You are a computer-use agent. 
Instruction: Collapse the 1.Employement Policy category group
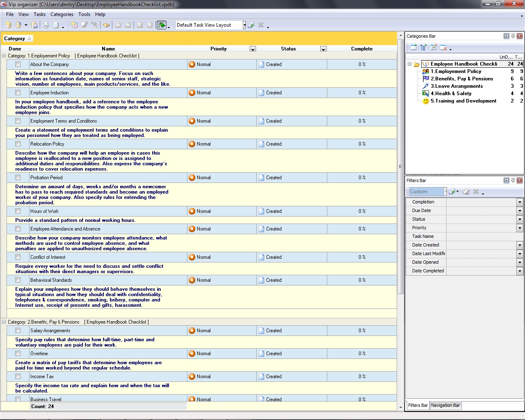(4, 56)
